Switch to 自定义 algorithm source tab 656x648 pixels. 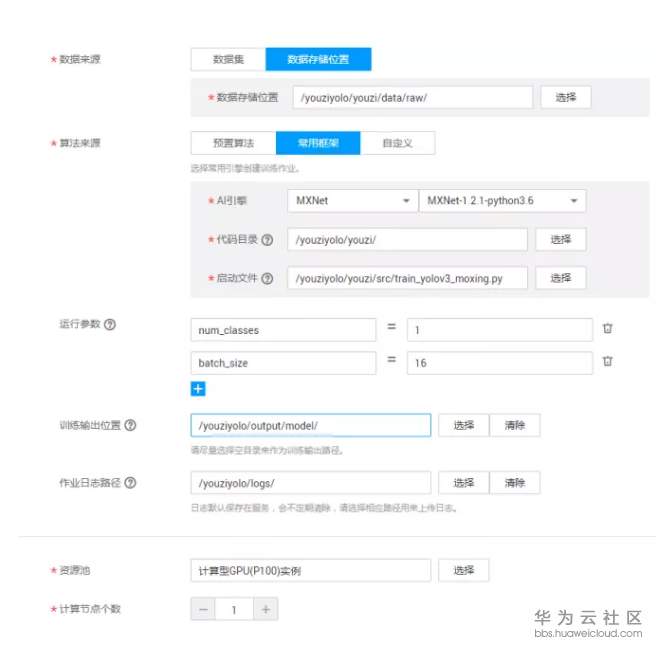(x=397, y=143)
